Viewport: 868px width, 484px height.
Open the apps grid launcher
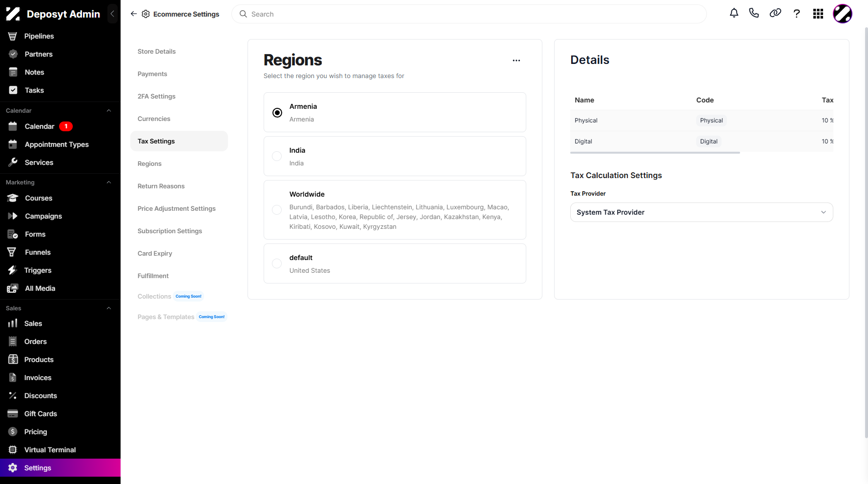(818, 14)
